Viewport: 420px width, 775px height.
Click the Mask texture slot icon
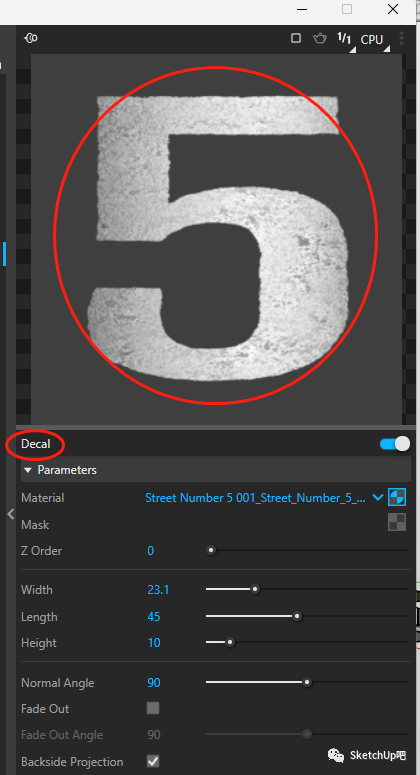tap(397, 522)
